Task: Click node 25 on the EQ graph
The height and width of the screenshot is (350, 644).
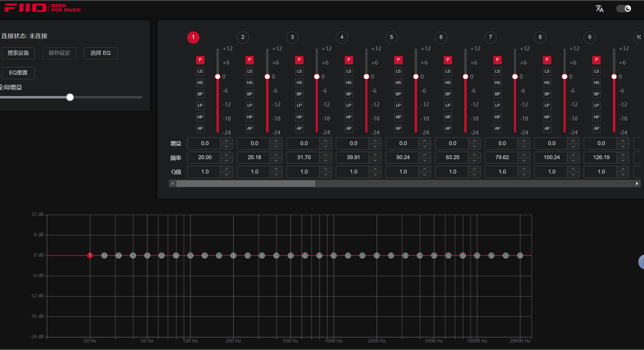Action: pos(434,255)
